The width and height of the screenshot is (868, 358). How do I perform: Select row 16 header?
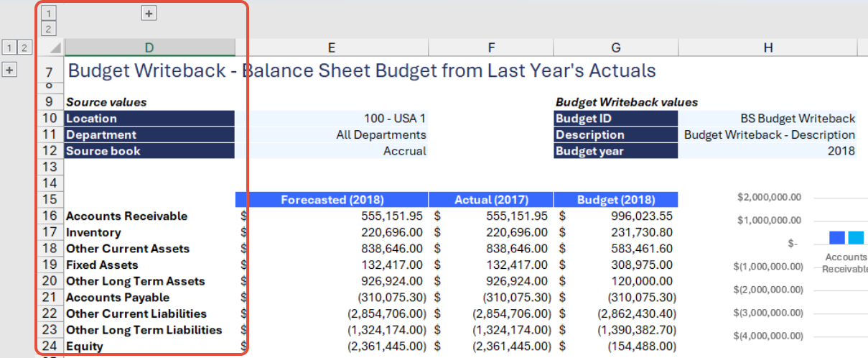[50, 216]
